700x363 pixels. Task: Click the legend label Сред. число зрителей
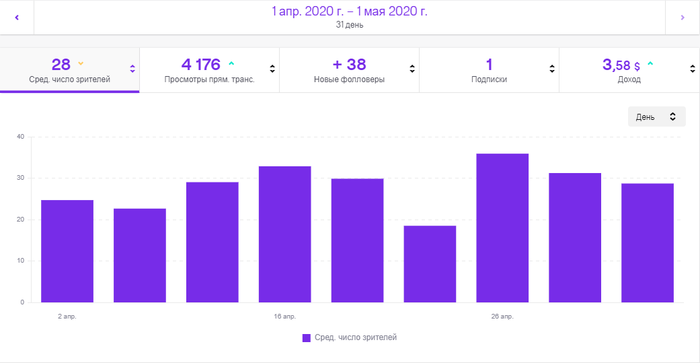[355, 338]
